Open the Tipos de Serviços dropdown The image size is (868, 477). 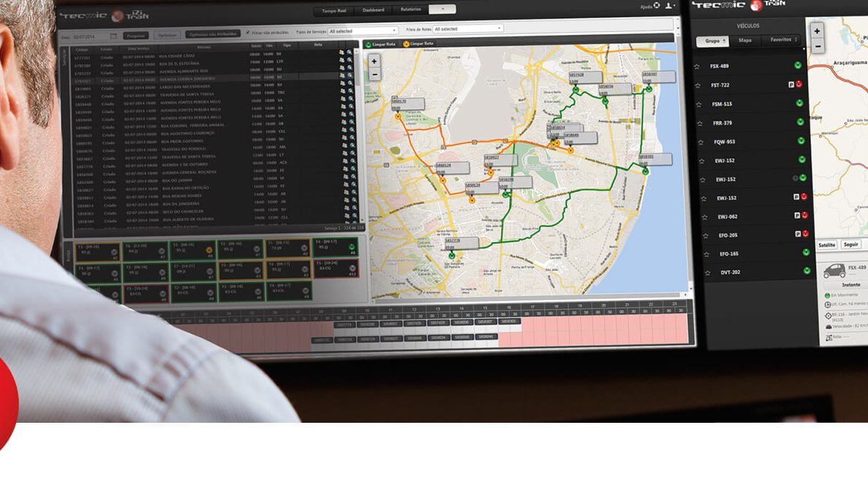click(x=362, y=31)
